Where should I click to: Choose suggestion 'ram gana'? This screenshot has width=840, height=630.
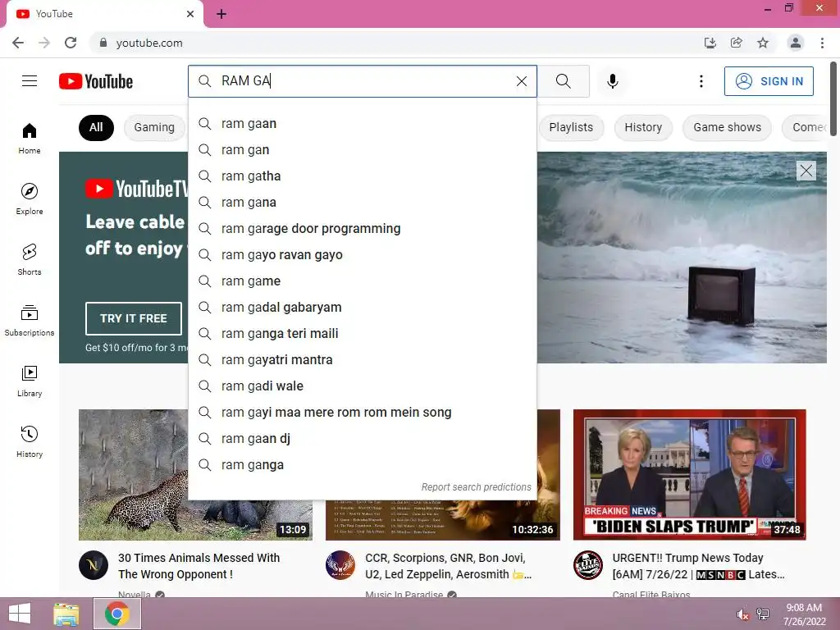click(362, 203)
